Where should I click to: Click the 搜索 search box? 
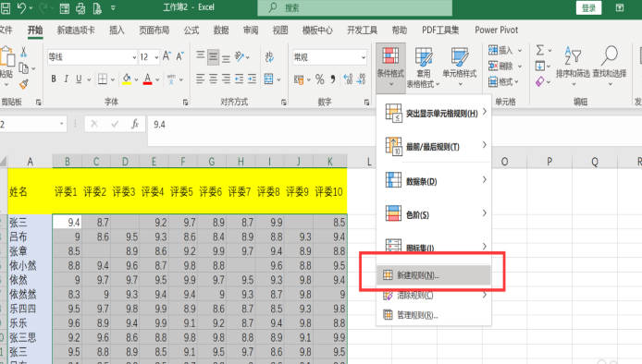[x=355, y=7]
